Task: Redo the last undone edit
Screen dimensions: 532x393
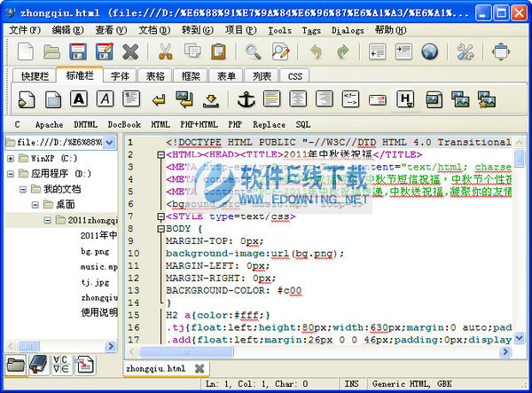Action: coord(342,51)
